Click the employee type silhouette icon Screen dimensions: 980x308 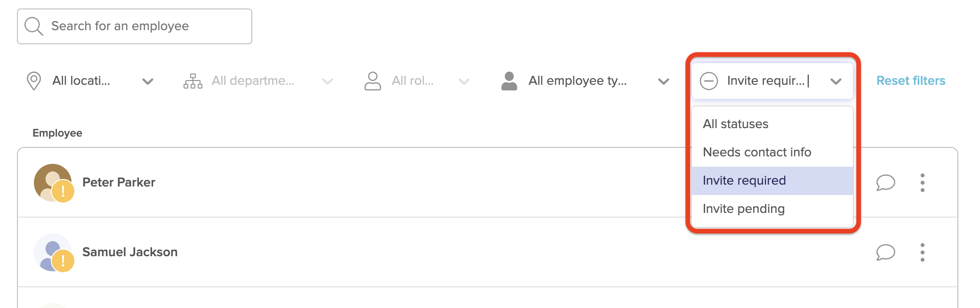click(509, 81)
